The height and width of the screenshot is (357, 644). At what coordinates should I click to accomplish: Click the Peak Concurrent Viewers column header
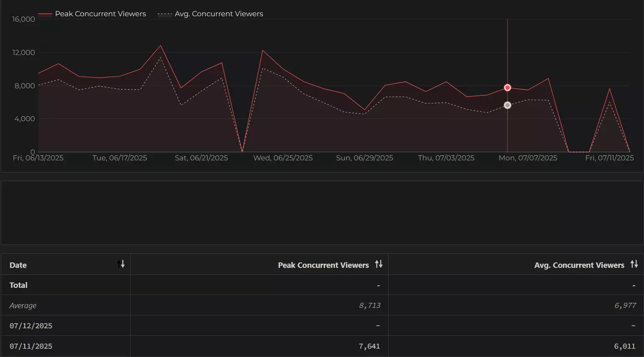pos(260,265)
